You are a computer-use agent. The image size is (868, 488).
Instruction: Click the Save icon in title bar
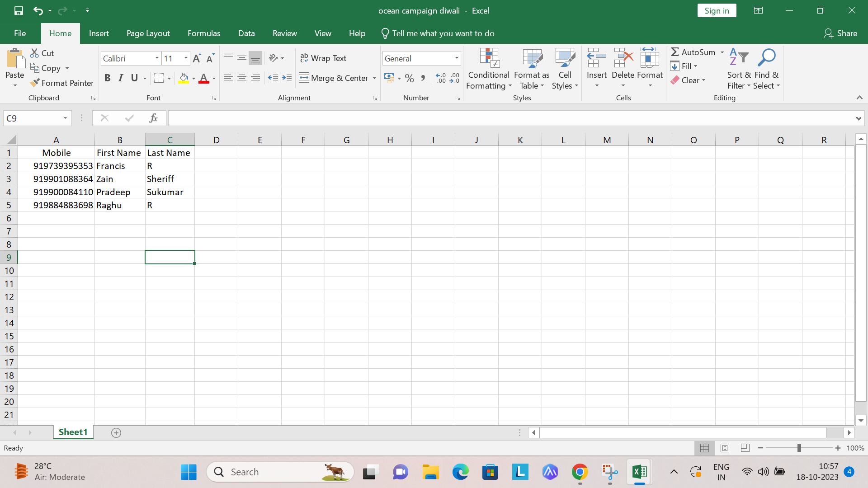19,10
